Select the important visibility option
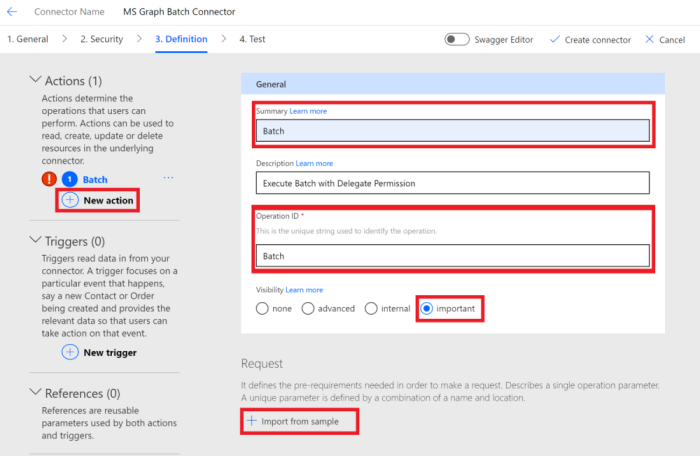The width and height of the screenshot is (700, 456). click(427, 309)
